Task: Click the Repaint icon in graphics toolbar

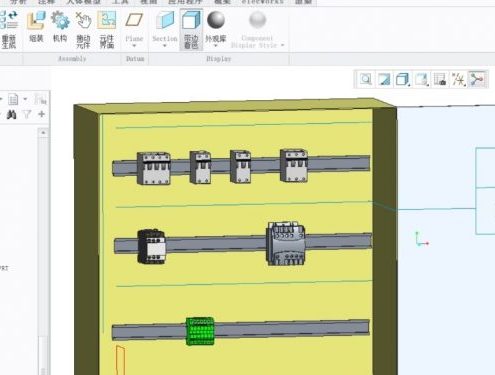Action: (384, 79)
